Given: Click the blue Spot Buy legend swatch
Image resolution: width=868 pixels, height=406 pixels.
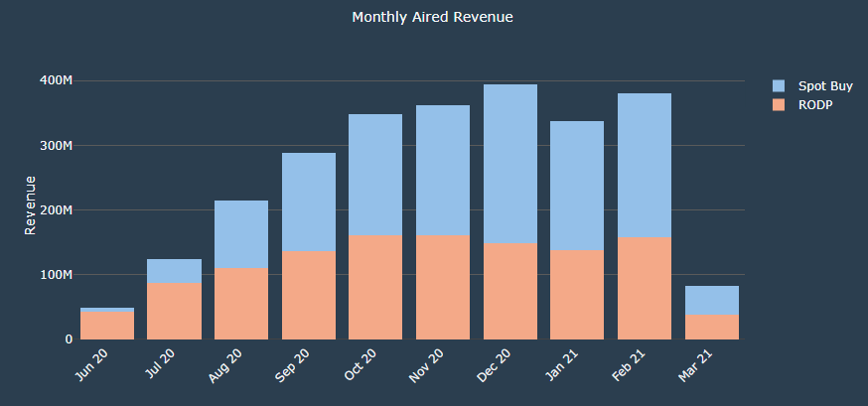Looking at the screenshot, I should click(779, 86).
